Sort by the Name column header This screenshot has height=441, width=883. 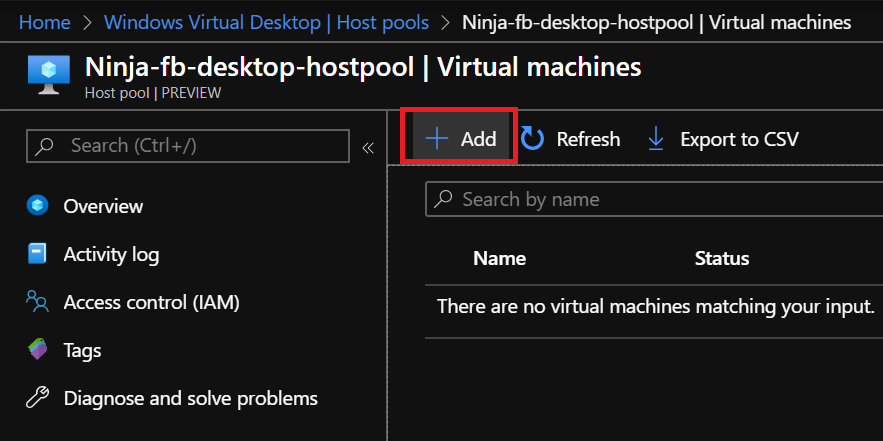500,259
